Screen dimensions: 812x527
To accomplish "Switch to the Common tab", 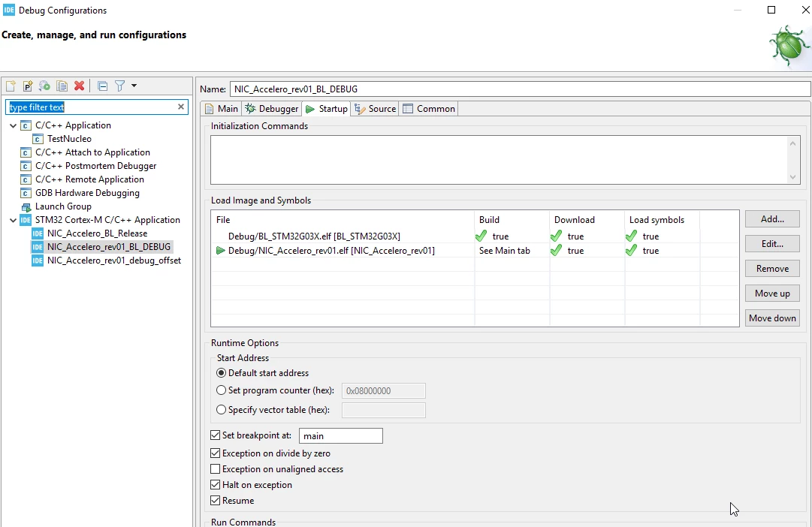I will [430, 109].
